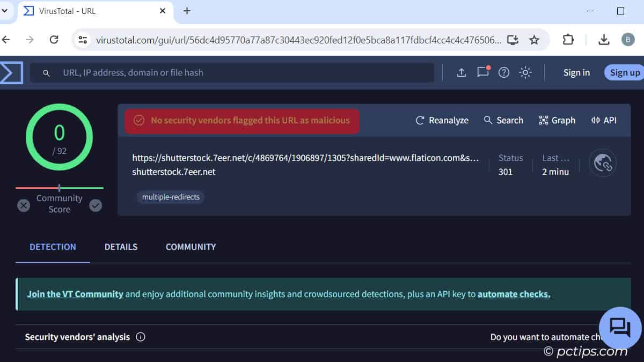Vote harmless with community checkmark icon
Screen dimensions: 644x362
tap(96, 205)
